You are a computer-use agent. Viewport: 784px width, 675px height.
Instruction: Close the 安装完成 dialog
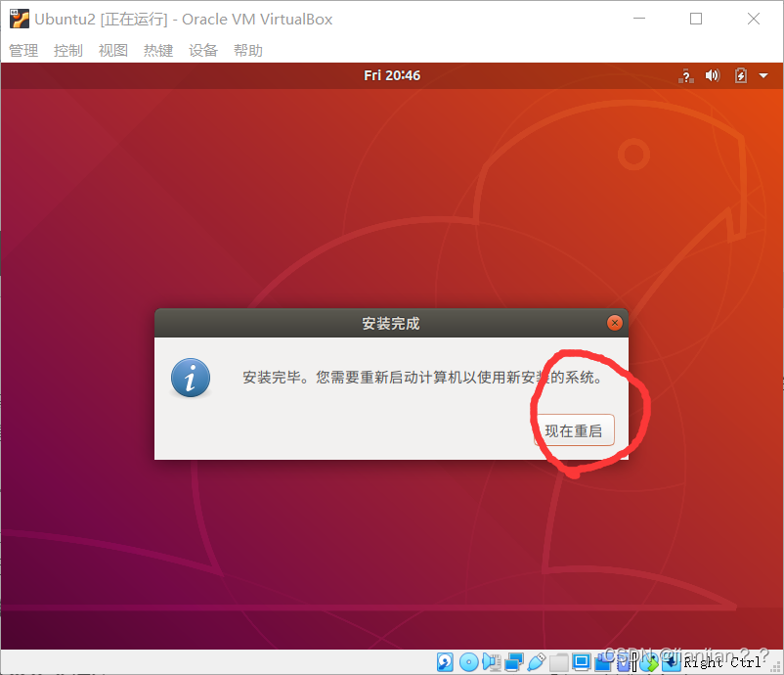click(x=615, y=323)
